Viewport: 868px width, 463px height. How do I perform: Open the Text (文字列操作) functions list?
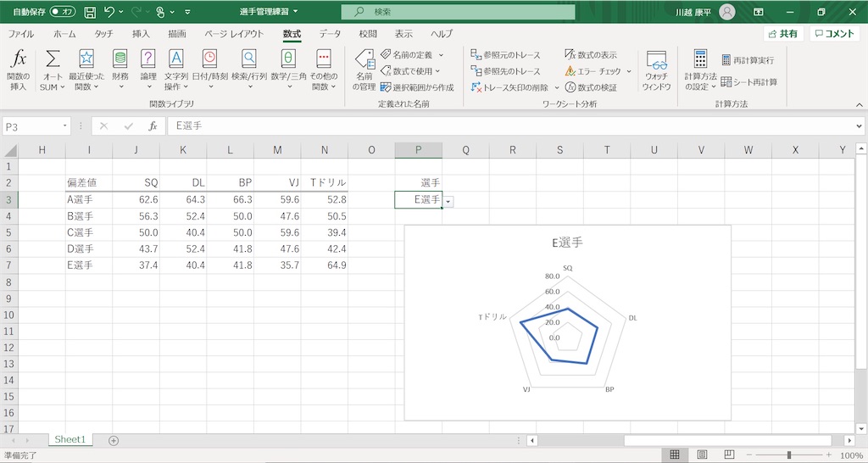(176, 70)
